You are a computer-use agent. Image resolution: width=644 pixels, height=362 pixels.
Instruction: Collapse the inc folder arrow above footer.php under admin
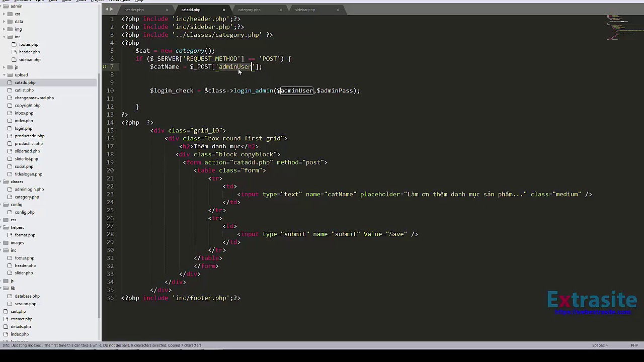pos(4,37)
